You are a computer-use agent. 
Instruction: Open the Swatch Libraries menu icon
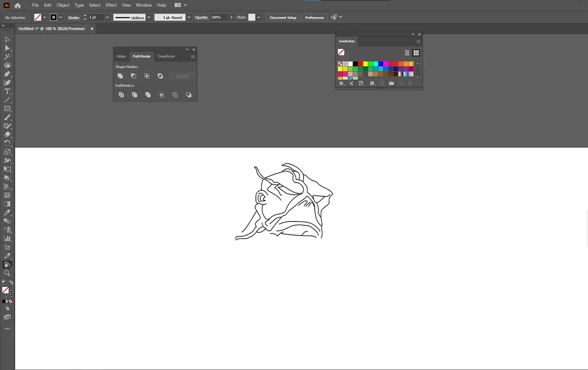tap(342, 83)
